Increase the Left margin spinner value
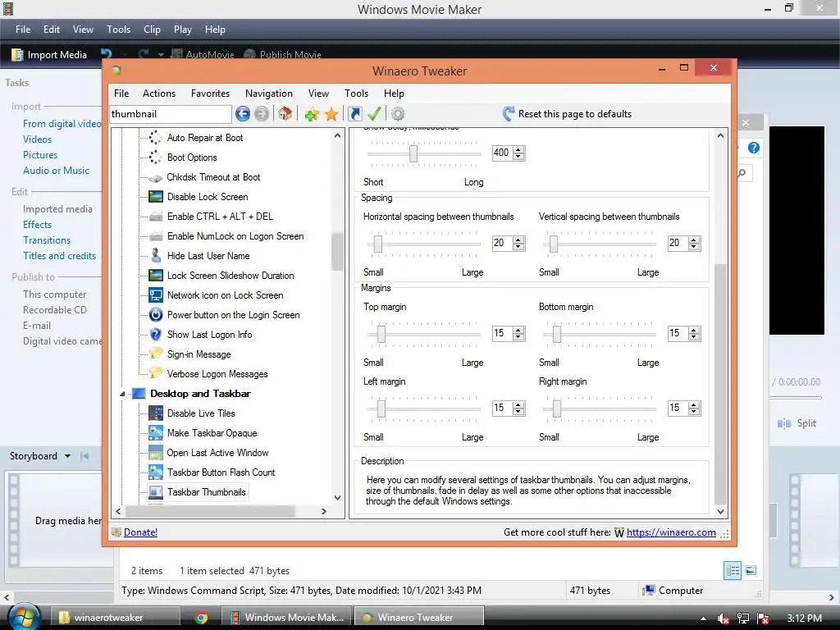 tap(518, 405)
